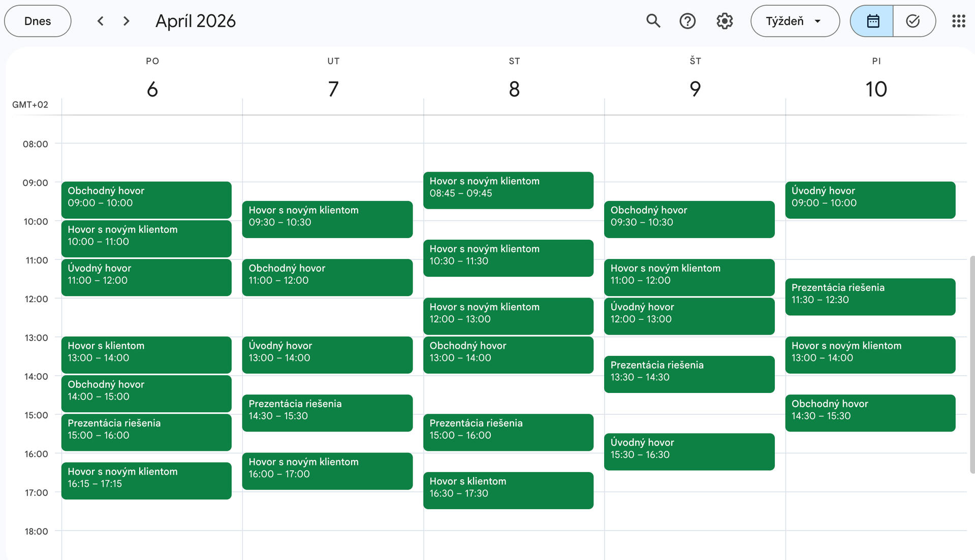Open the help question mark icon

(x=687, y=21)
